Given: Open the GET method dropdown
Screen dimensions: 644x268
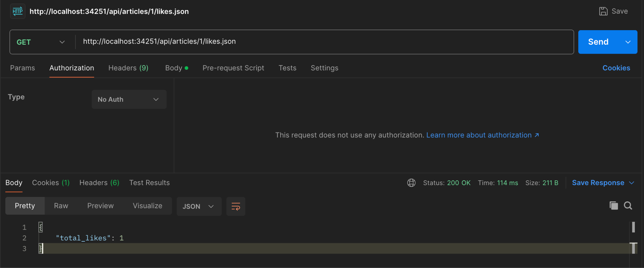Looking at the screenshot, I should (41, 42).
